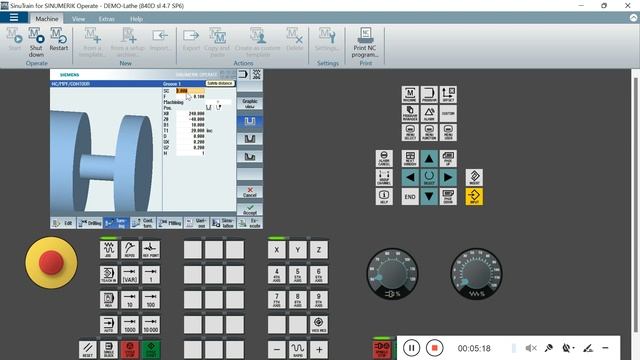Open the View ribbon tab
Screen dimensions: 640x360
click(x=78, y=19)
